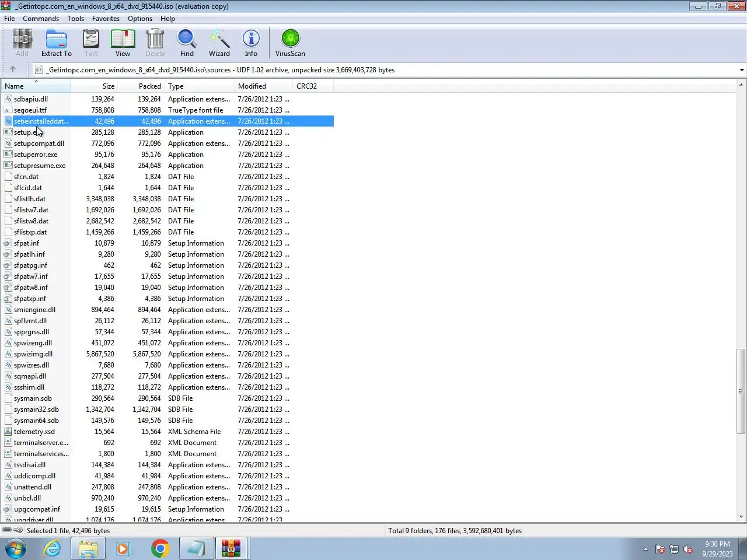
Task: Click the scroll down arrow
Action: pyautogui.click(x=741, y=517)
